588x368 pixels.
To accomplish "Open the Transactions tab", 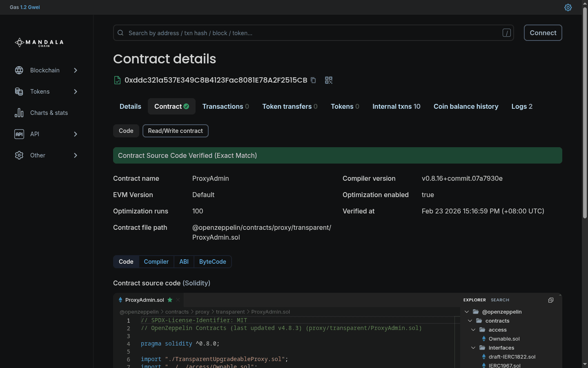I will coord(225,106).
